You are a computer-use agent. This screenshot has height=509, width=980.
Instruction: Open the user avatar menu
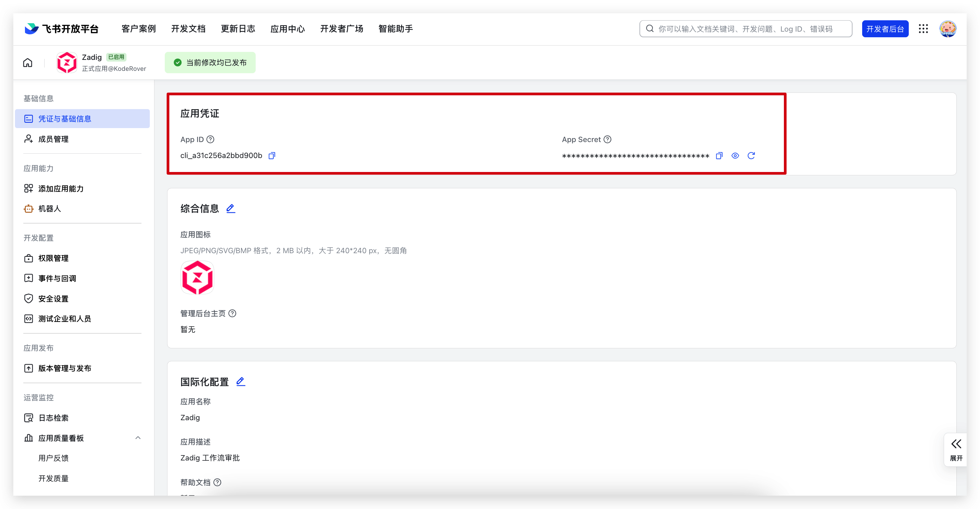coord(948,29)
